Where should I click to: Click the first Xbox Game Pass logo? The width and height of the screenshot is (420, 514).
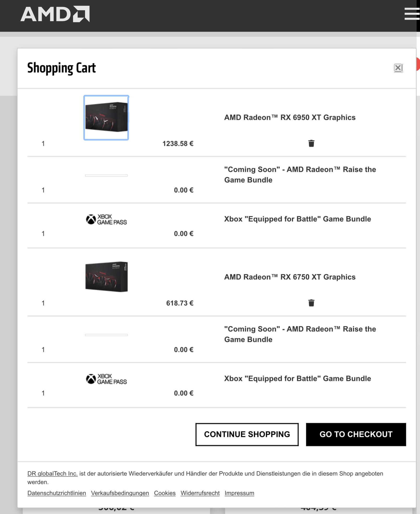point(106,219)
